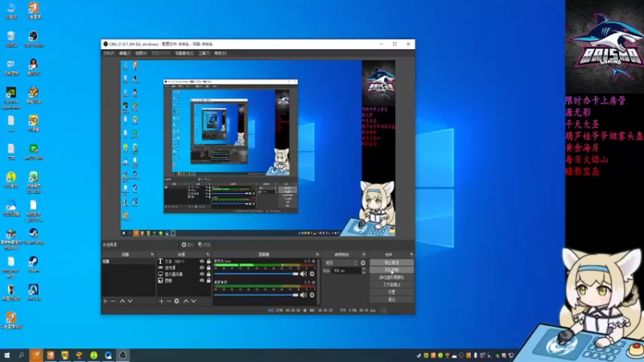
Task: Open the Tools menu in OBS
Action: pyautogui.click(x=204, y=53)
